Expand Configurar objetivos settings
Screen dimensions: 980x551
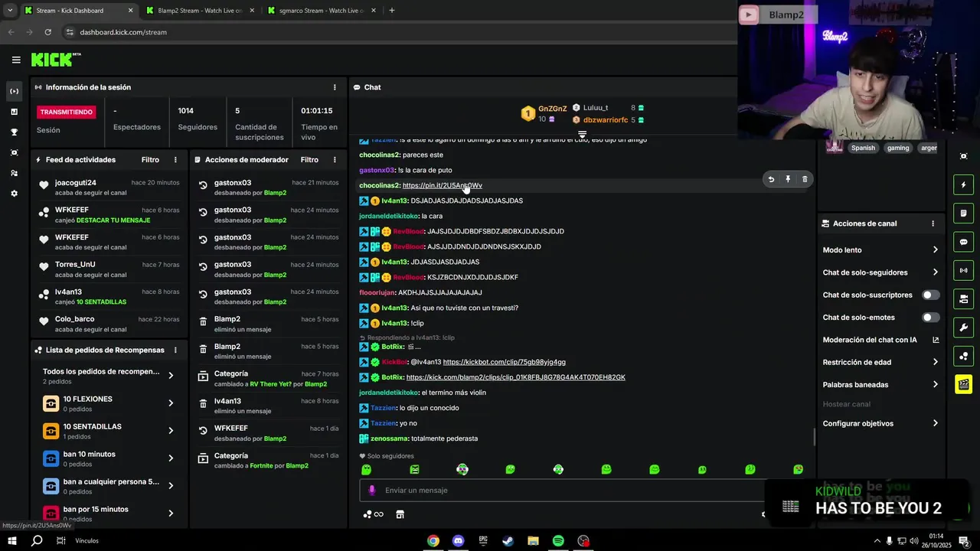click(880, 423)
